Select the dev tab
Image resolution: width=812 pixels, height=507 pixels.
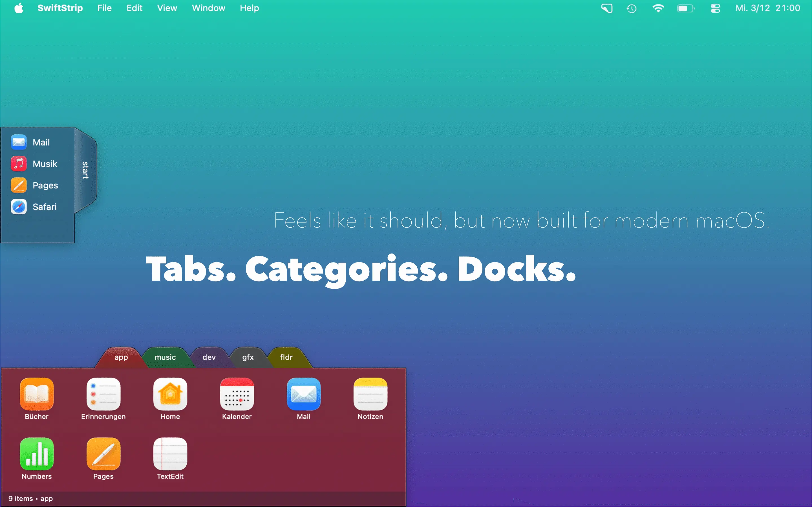point(209,357)
